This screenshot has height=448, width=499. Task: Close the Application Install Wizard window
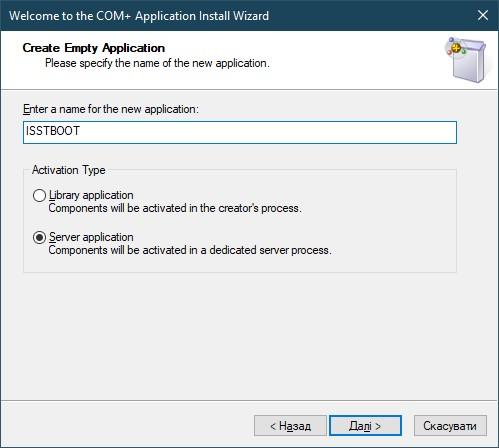(x=483, y=15)
